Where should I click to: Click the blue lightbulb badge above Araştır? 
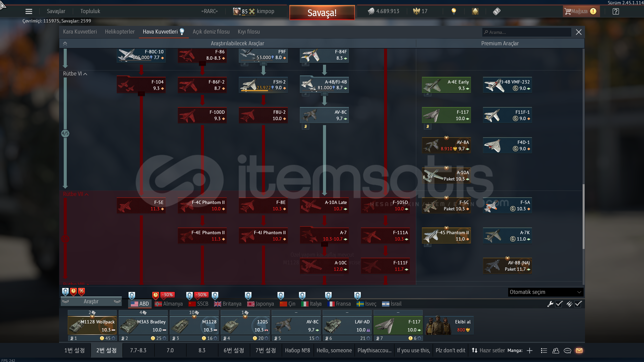(65, 292)
